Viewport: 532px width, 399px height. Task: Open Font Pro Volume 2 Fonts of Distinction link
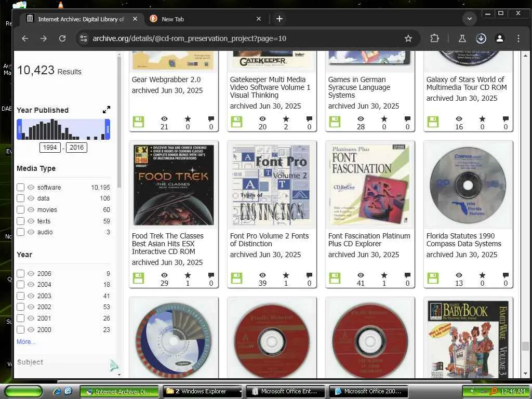[270, 240]
